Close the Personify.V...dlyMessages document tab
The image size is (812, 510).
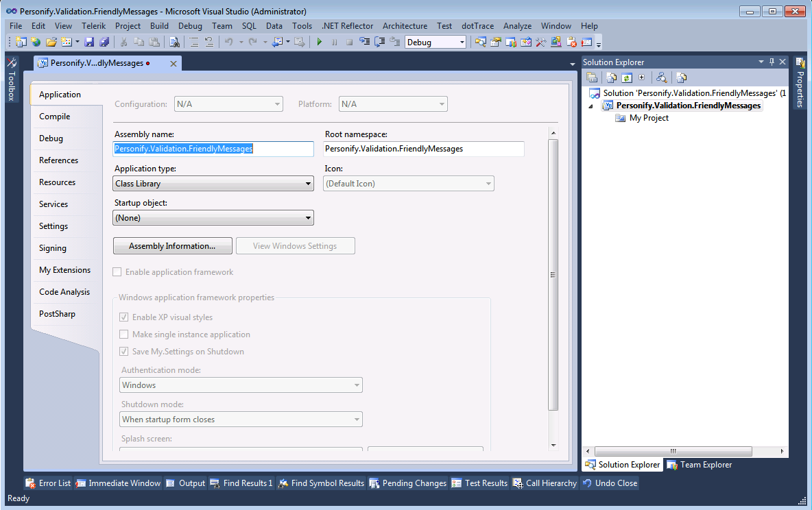pyautogui.click(x=174, y=64)
